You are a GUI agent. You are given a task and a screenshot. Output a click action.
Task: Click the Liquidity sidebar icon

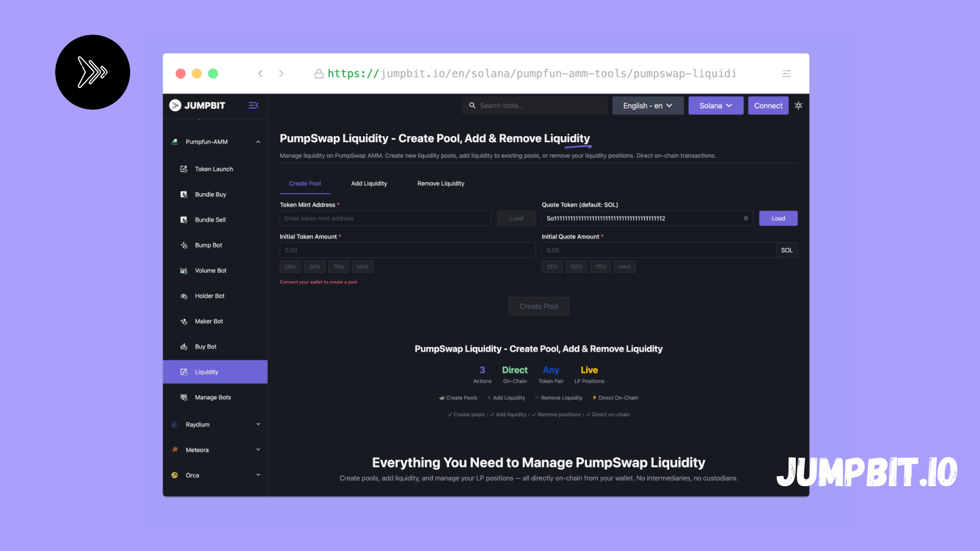[184, 372]
